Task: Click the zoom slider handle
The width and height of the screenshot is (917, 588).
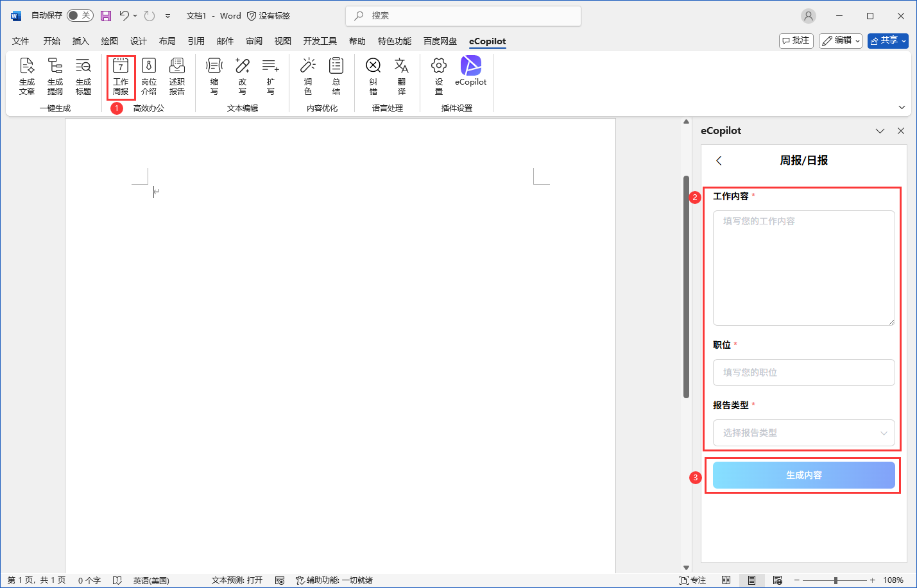Action: click(836, 580)
